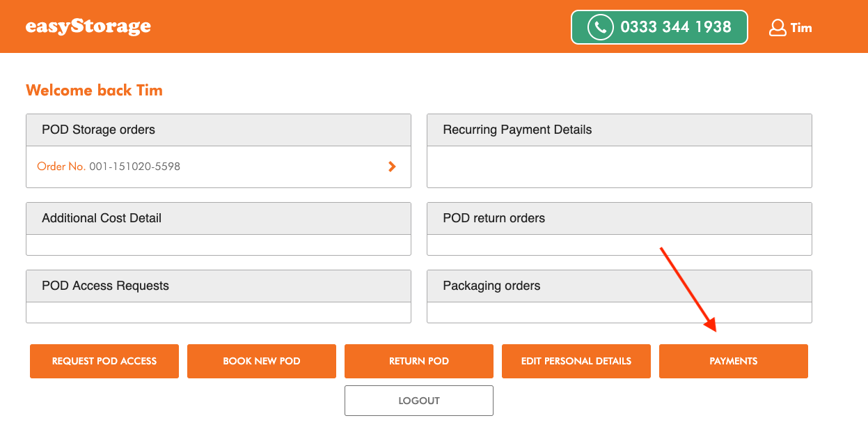Select the POD Access Requests heading

coord(105,286)
